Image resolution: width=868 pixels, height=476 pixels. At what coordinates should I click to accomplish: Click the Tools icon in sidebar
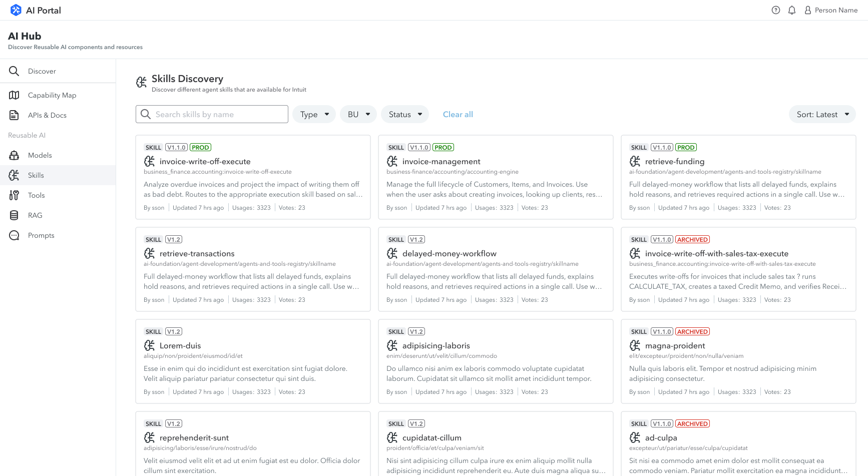[14, 195]
